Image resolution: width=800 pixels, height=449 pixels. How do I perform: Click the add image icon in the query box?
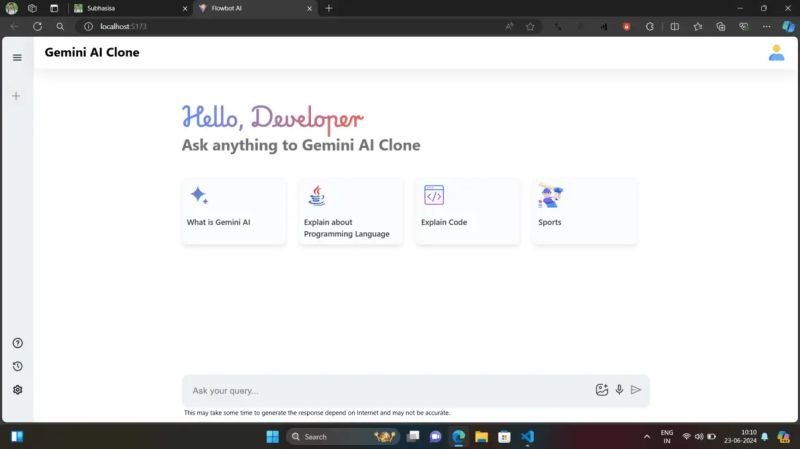click(x=602, y=390)
